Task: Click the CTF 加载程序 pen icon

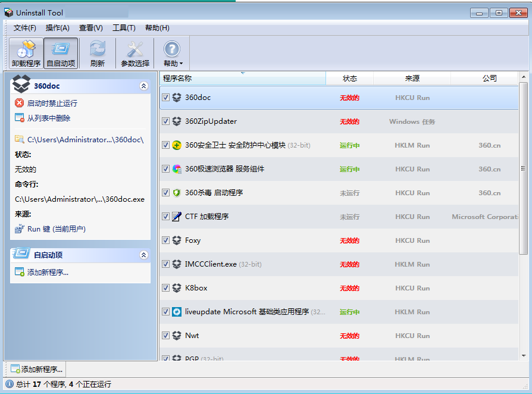Action: (177, 217)
